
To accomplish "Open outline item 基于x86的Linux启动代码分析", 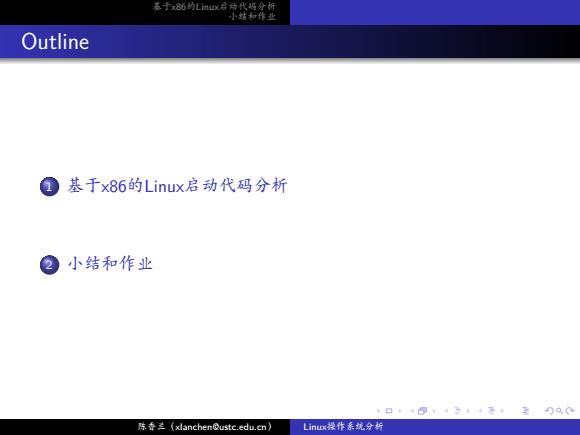I will tap(177, 185).
